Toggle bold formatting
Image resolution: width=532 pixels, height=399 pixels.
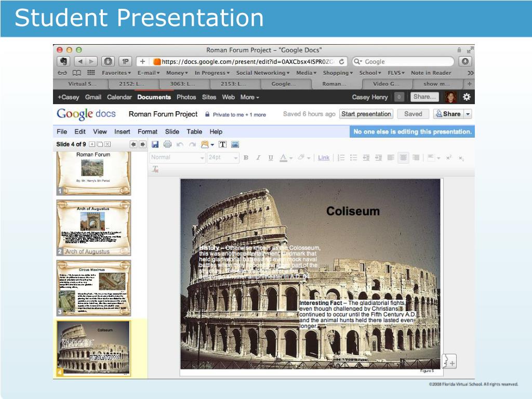246,157
